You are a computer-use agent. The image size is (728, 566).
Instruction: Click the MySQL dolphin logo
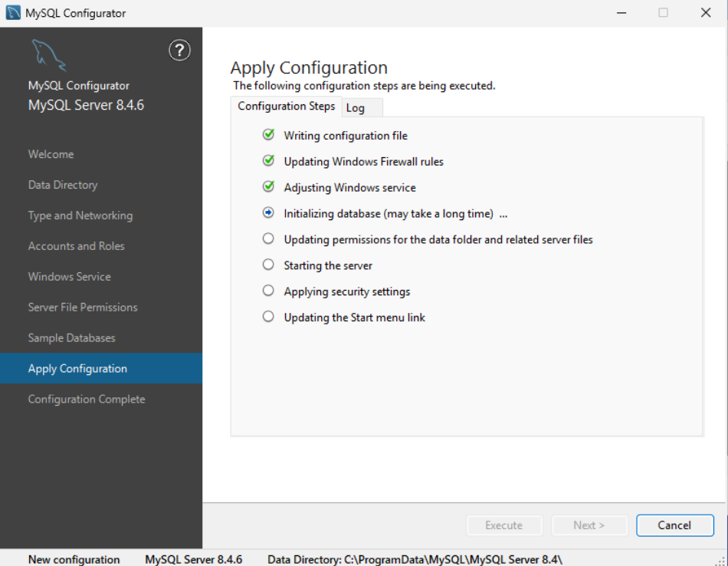[x=48, y=55]
